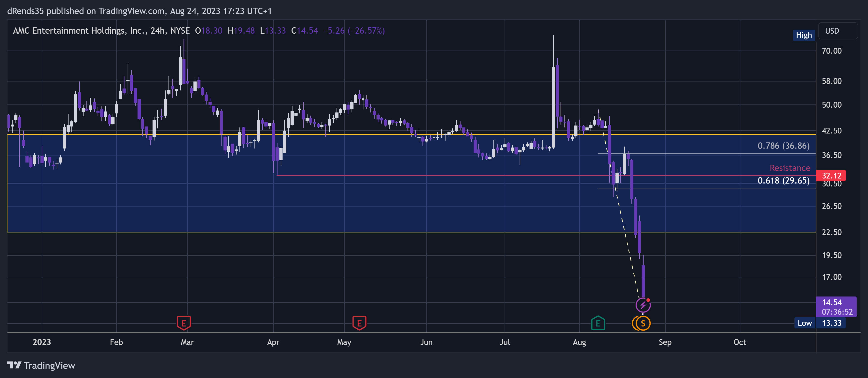Select the red 32.12 resistance price tag

(831, 175)
